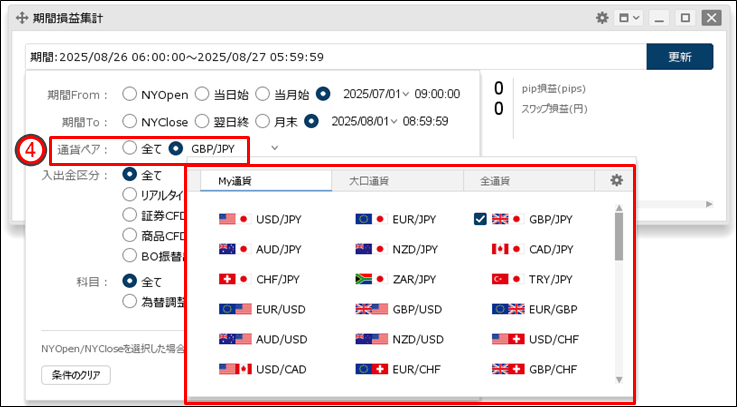Open the 2025/07/01 From date dropdown

[375, 94]
